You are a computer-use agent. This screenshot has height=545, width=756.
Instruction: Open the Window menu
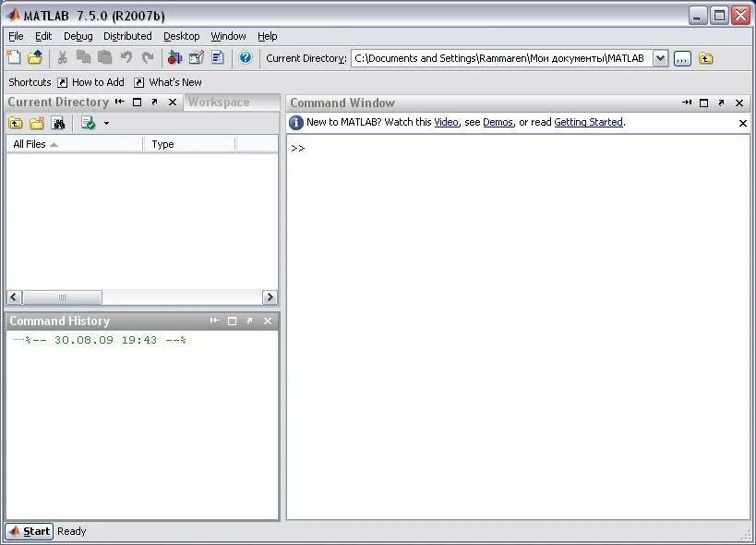pyautogui.click(x=228, y=36)
